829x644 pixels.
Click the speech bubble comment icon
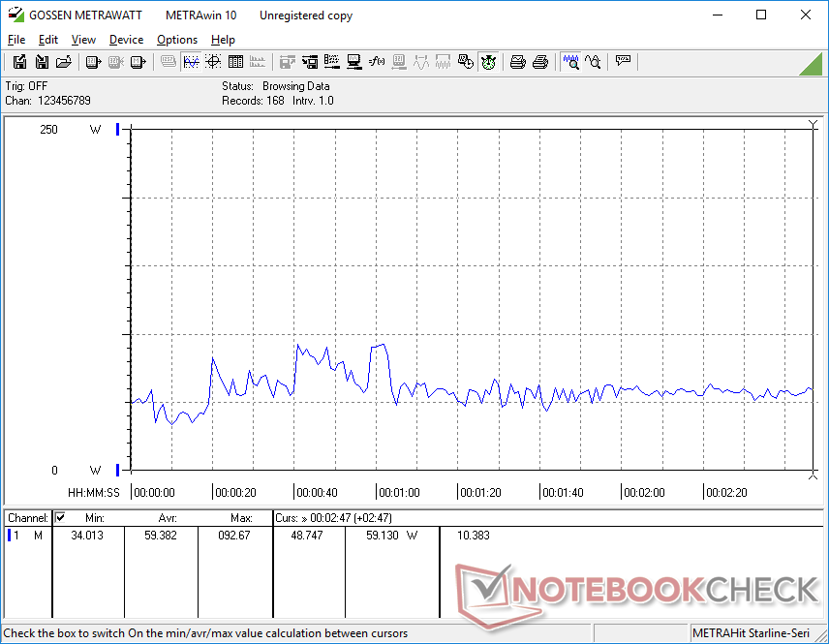click(623, 62)
